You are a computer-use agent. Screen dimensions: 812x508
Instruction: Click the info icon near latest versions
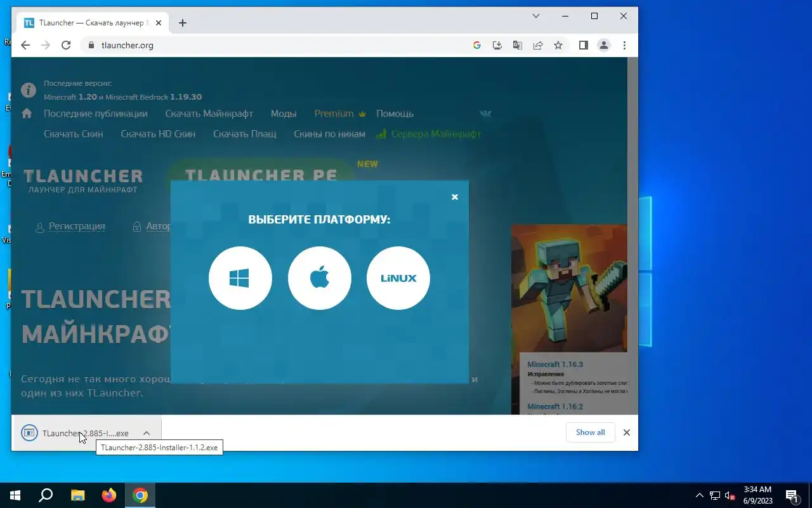[x=29, y=90]
